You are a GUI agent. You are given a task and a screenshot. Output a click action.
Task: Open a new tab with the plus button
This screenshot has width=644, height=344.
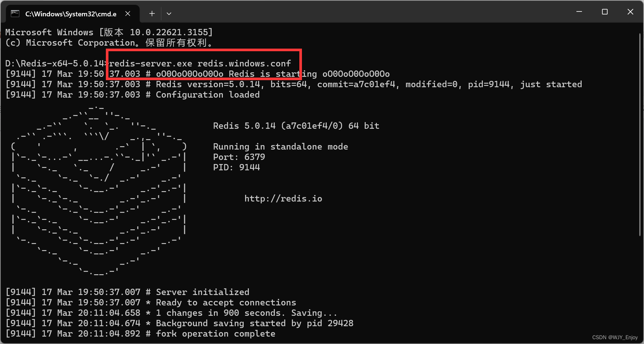152,14
